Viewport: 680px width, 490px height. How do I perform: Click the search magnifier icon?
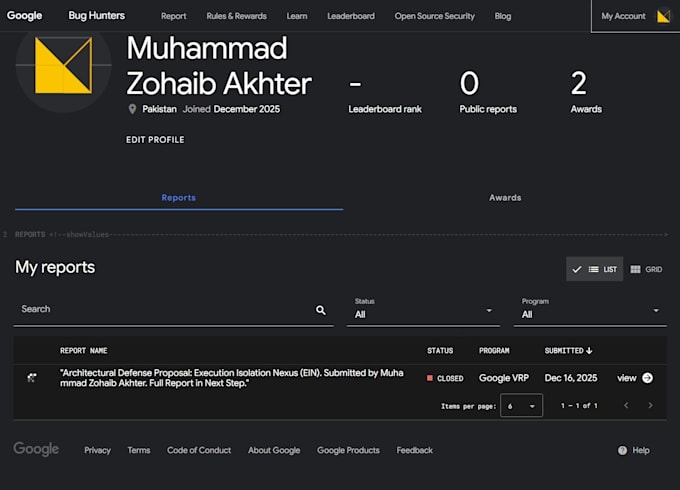(320, 310)
